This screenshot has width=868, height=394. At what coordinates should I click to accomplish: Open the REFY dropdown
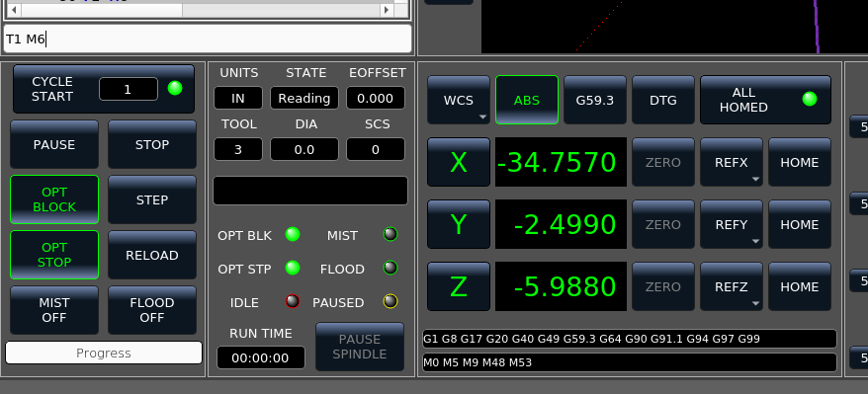tap(732, 224)
